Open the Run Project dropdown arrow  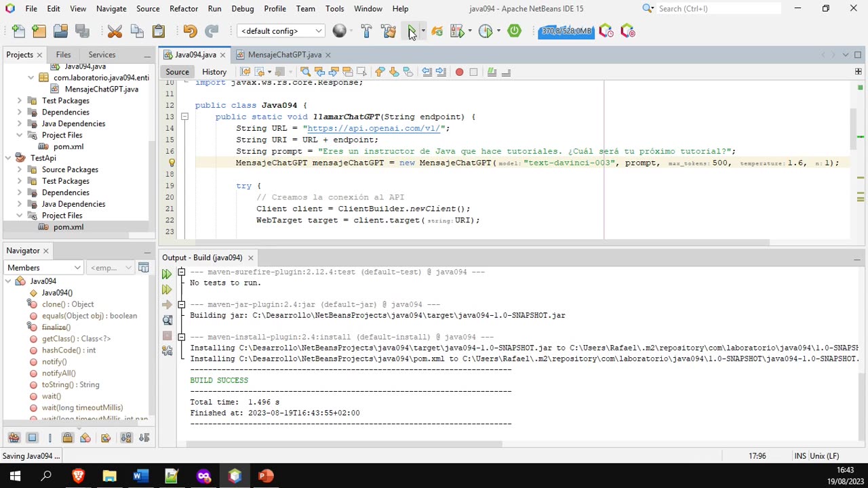point(423,31)
